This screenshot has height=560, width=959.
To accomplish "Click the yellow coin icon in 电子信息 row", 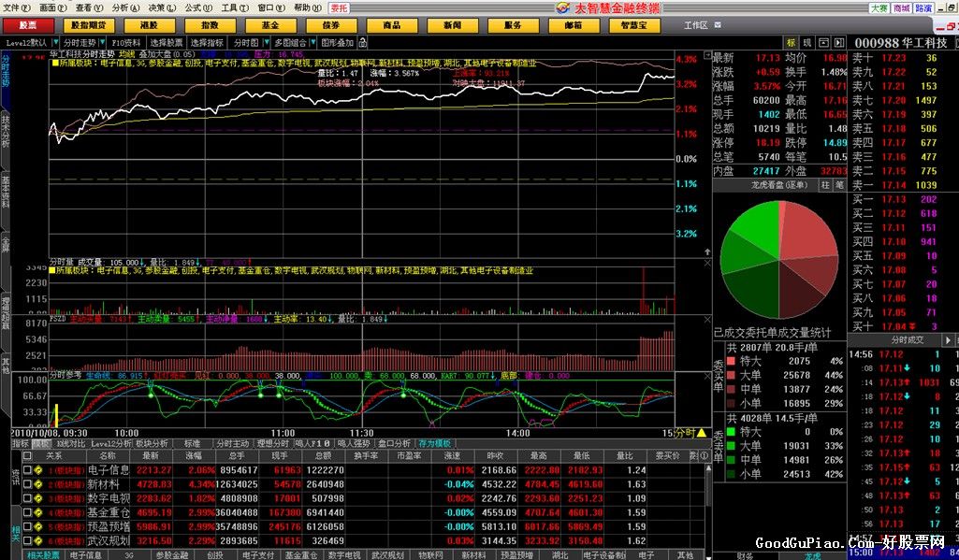I will pyautogui.click(x=38, y=470).
